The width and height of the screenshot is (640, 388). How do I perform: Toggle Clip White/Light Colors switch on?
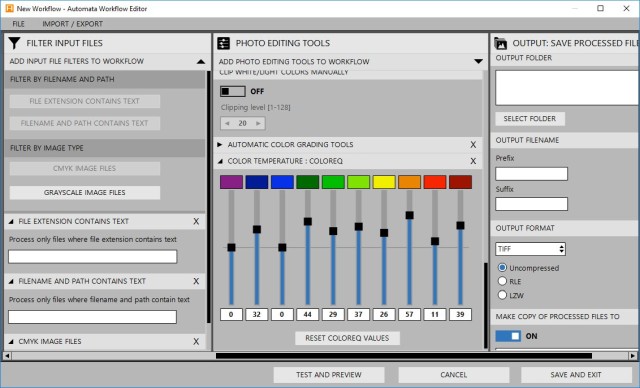pos(233,91)
